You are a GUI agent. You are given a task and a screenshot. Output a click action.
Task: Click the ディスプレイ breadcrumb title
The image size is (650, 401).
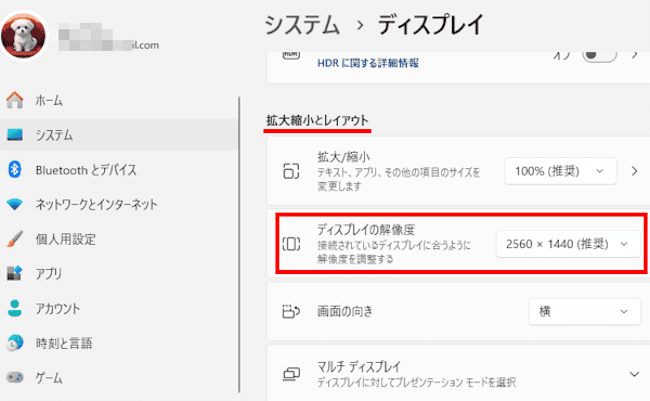click(x=430, y=24)
